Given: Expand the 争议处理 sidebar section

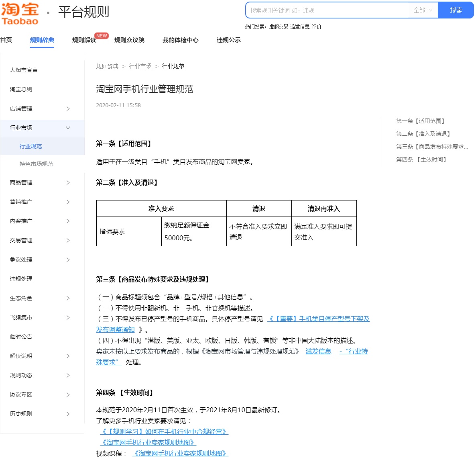Looking at the screenshot, I should click(x=42, y=260).
